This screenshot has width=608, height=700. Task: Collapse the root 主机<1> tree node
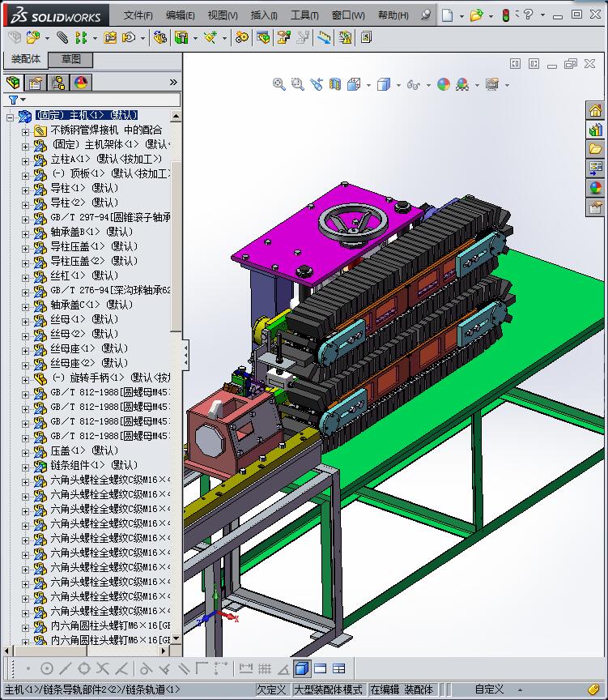coord(10,117)
